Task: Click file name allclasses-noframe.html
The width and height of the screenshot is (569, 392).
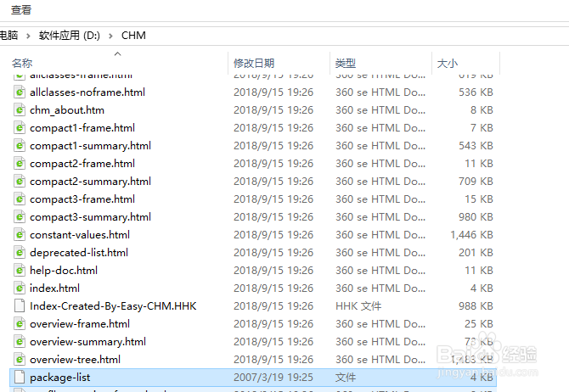Action: [x=87, y=92]
